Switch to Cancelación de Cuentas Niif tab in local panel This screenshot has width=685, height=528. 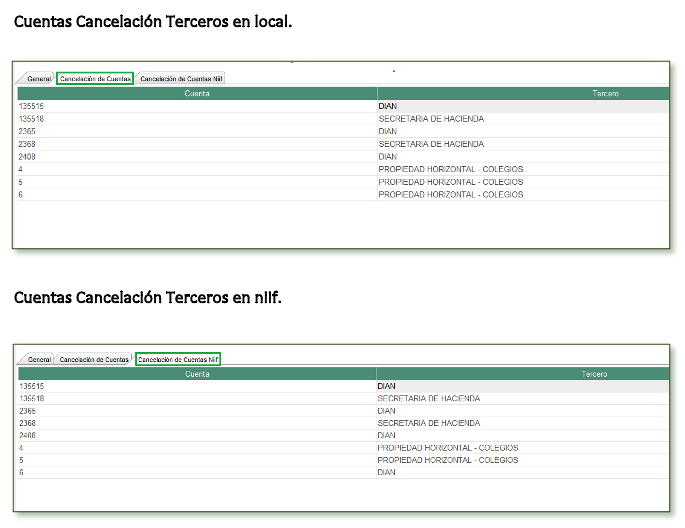point(181,78)
